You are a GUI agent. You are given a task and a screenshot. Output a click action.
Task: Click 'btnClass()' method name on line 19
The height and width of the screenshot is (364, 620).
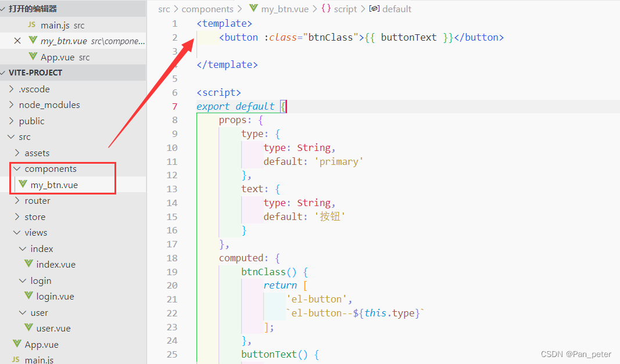(269, 272)
